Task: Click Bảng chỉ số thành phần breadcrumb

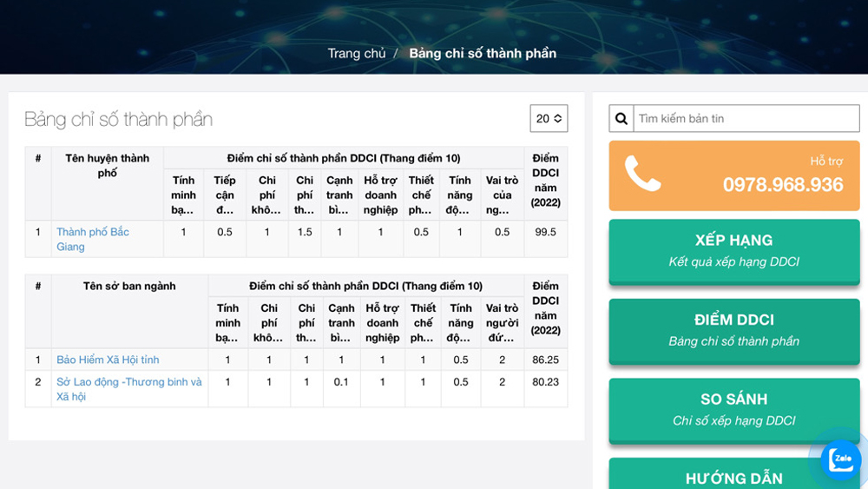Action: [483, 54]
